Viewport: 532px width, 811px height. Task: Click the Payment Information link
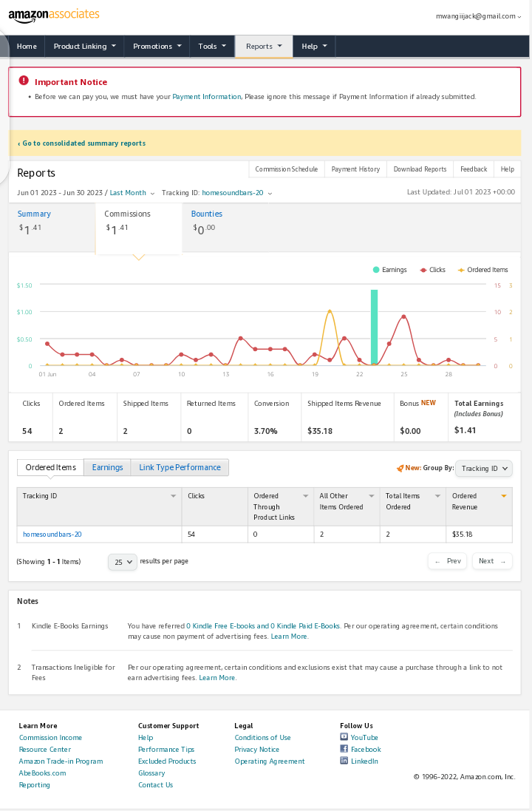207,97
